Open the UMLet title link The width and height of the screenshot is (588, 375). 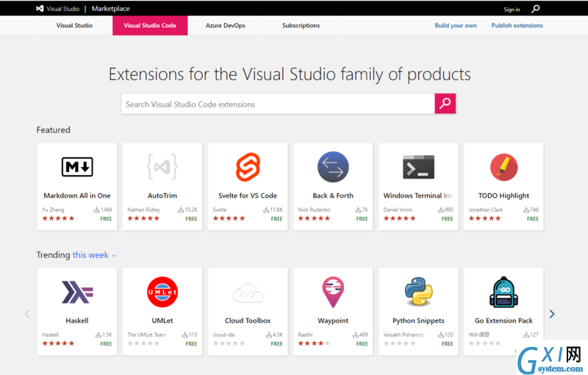162,321
